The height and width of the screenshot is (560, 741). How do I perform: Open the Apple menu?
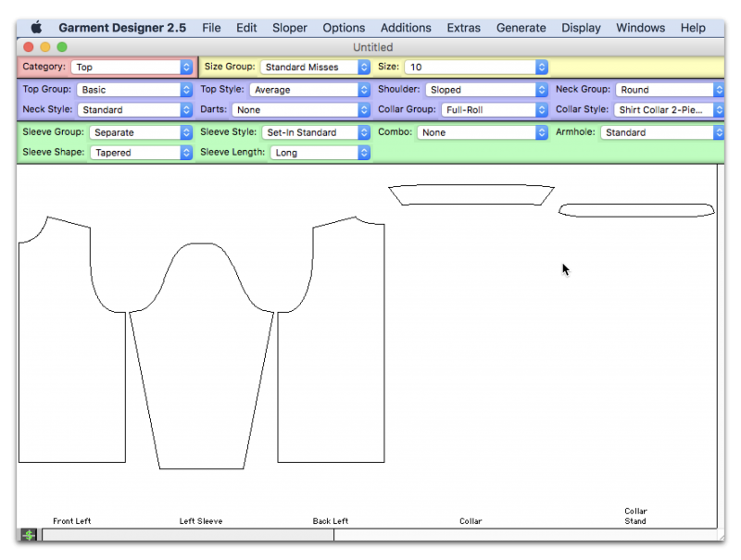[36, 28]
